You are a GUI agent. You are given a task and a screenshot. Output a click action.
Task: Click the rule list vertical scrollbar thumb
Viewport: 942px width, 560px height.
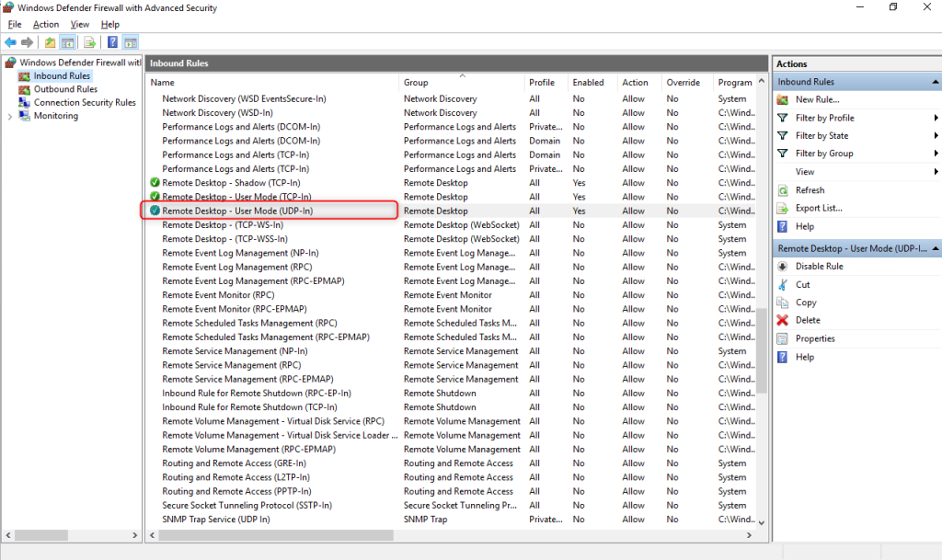click(762, 350)
